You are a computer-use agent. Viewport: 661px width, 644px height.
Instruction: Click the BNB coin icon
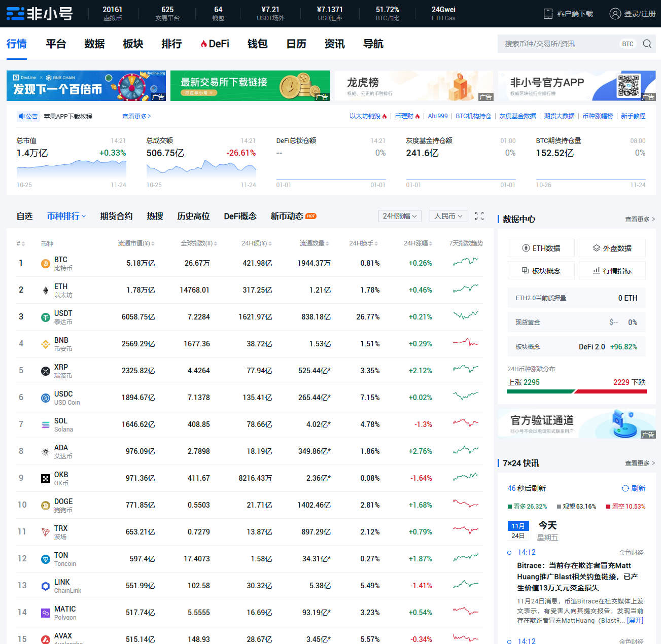[46, 344]
